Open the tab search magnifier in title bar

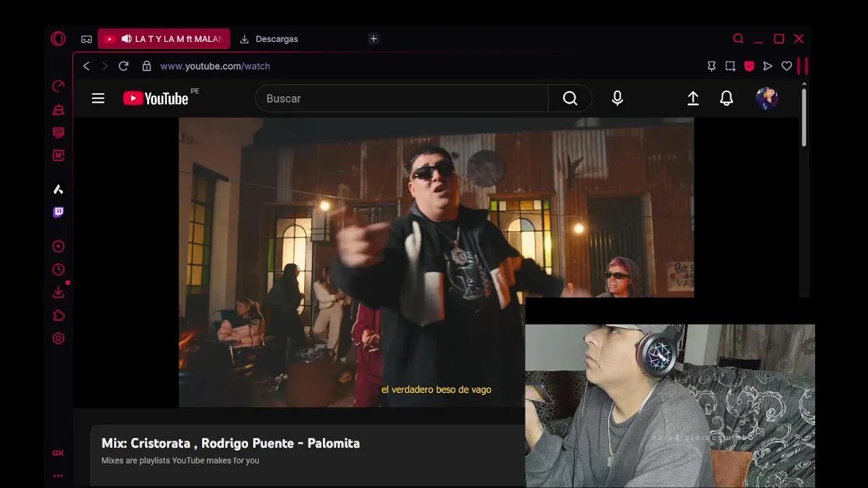[x=738, y=39]
